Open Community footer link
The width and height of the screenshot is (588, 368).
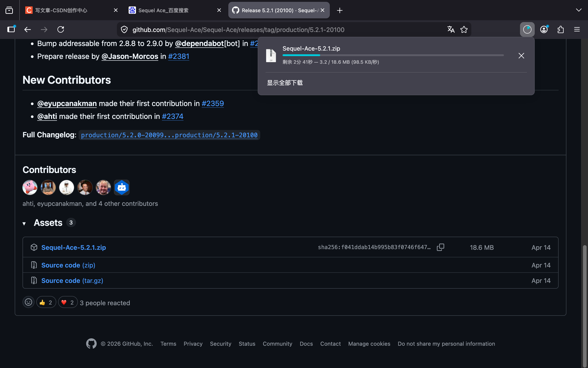click(x=277, y=344)
